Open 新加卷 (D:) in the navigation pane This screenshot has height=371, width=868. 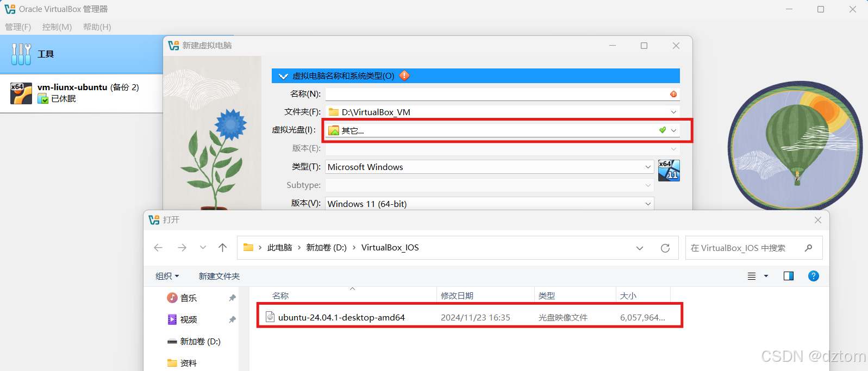point(201,342)
